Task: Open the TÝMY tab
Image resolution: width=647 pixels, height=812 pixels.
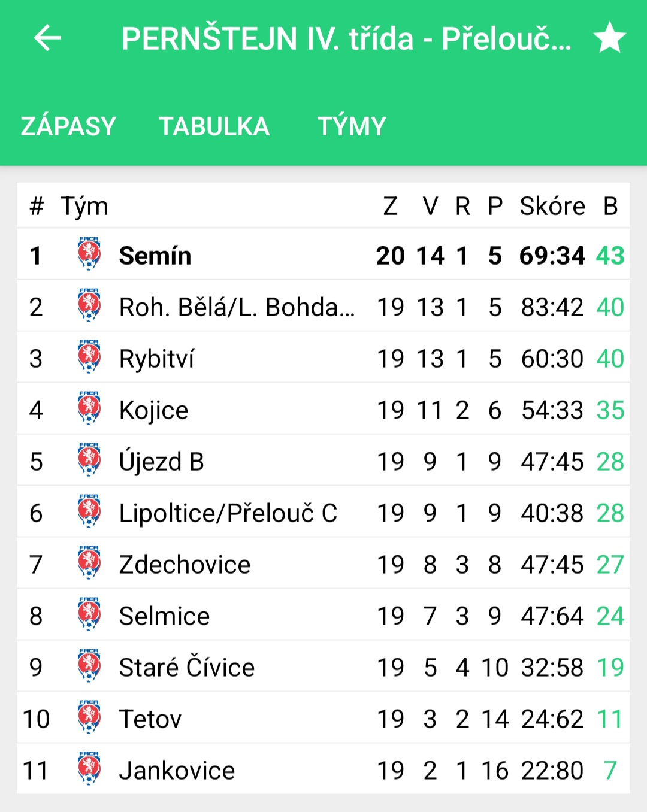Action: (x=352, y=126)
